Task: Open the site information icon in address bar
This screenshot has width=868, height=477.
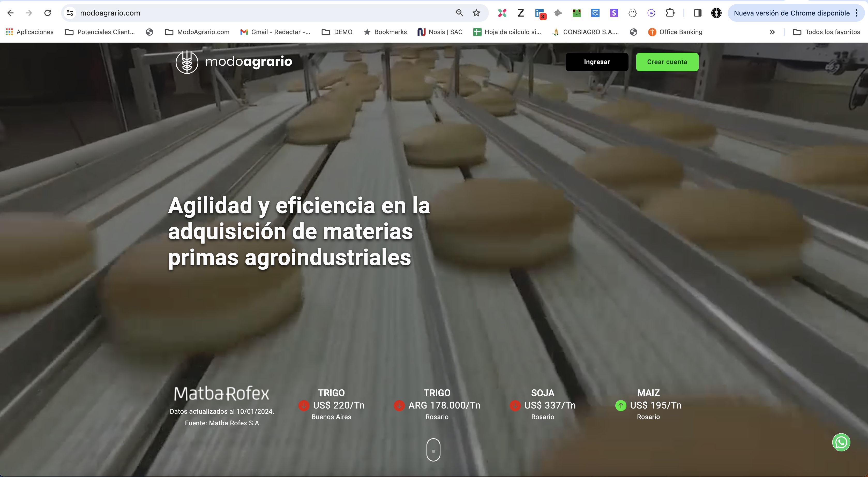Action: [70, 13]
